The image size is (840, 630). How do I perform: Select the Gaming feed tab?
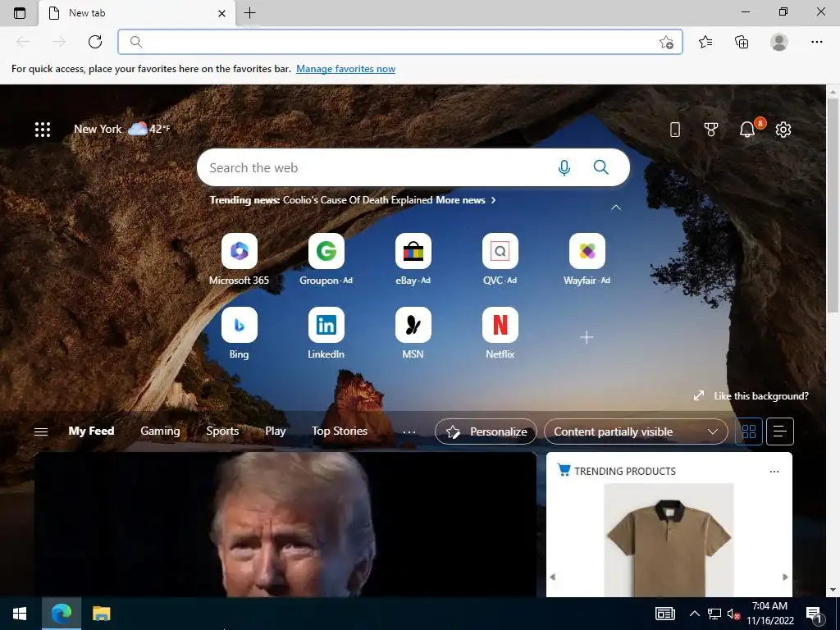160,431
